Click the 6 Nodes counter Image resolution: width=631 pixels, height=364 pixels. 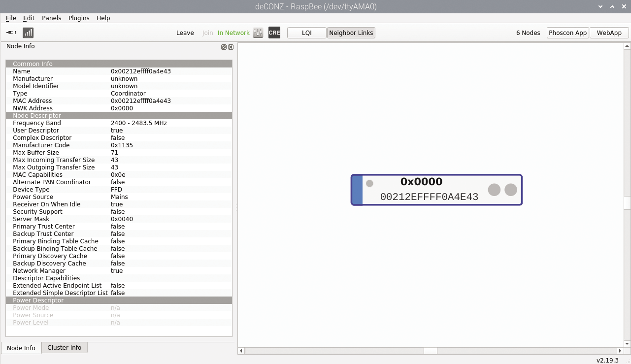[x=528, y=33]
